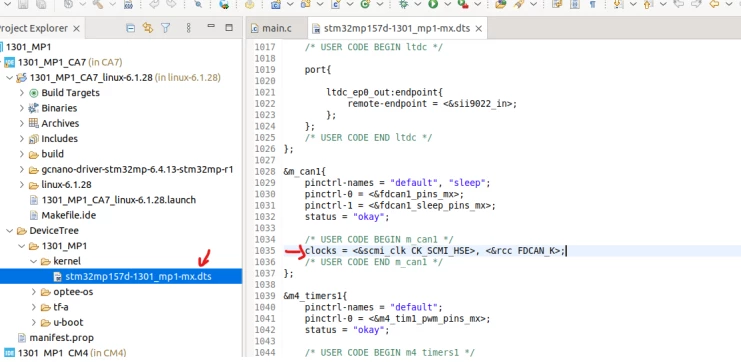Expand the Binaries node

22,108
